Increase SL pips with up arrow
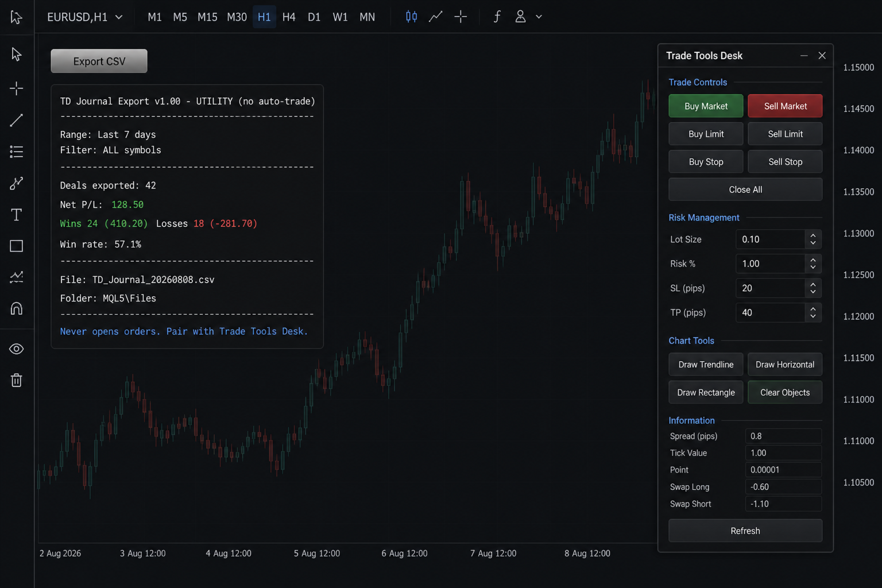Viewport: 882px width, 588px height. 813,284
